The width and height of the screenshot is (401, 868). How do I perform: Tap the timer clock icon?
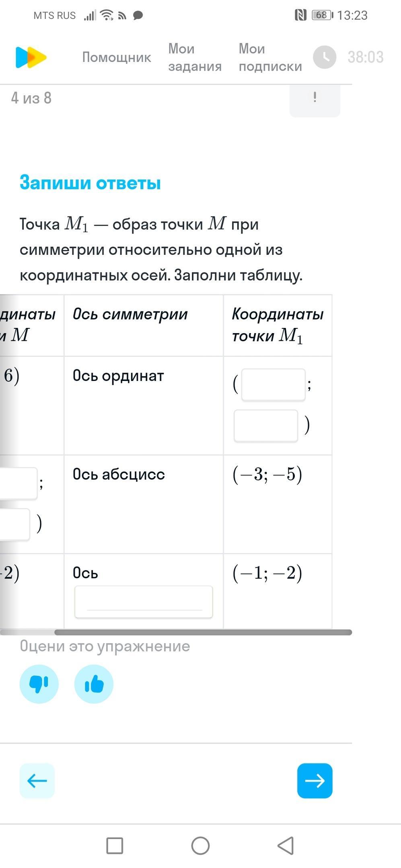coord(324,57)
